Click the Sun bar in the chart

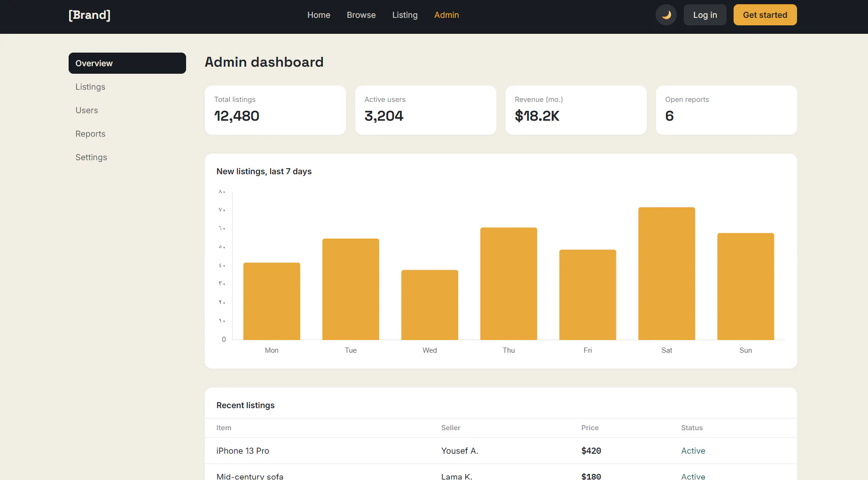pos(745,286)
